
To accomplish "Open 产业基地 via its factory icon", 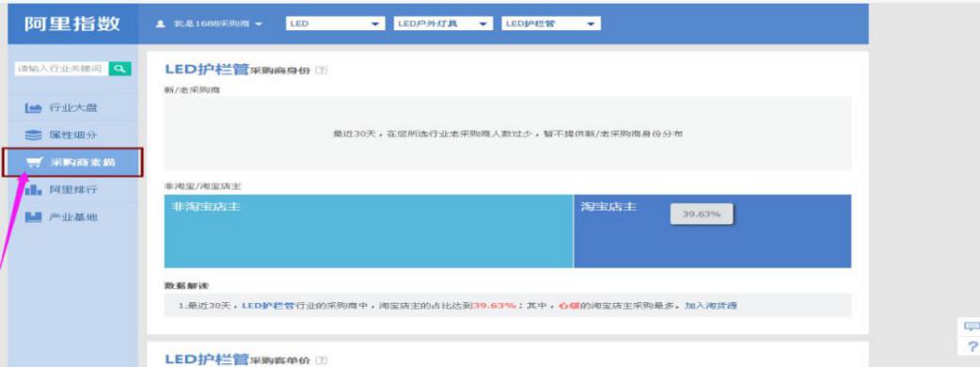I will tap(34, 217).
